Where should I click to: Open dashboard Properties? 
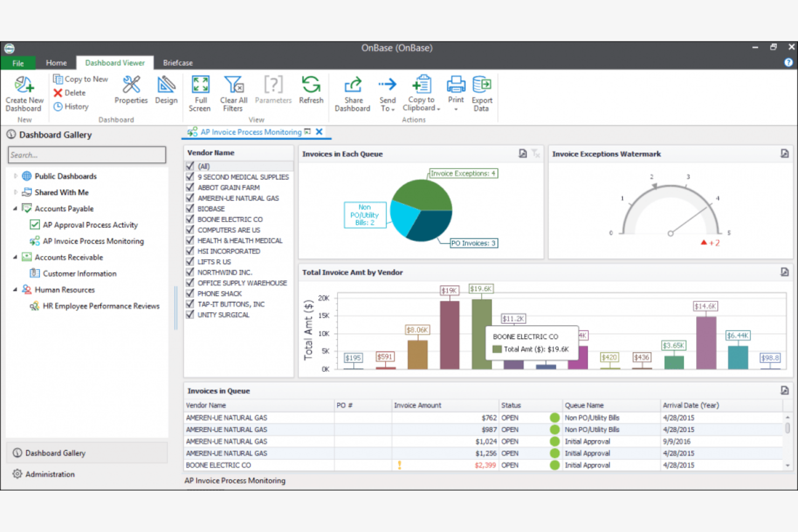coord(130,93)
